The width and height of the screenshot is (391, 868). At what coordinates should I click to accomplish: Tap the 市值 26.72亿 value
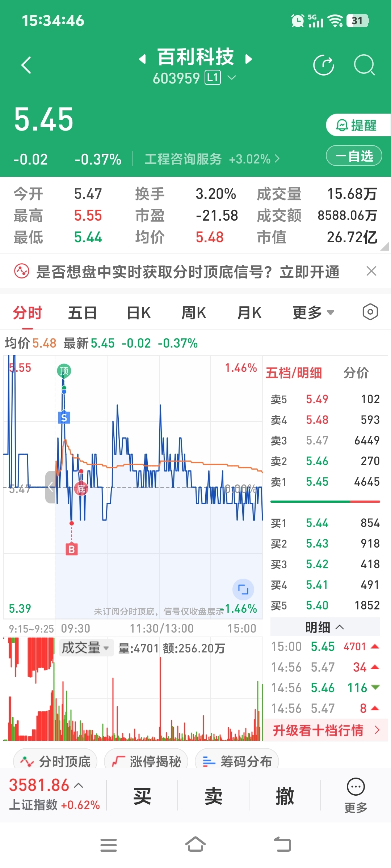tap(352, 237)
